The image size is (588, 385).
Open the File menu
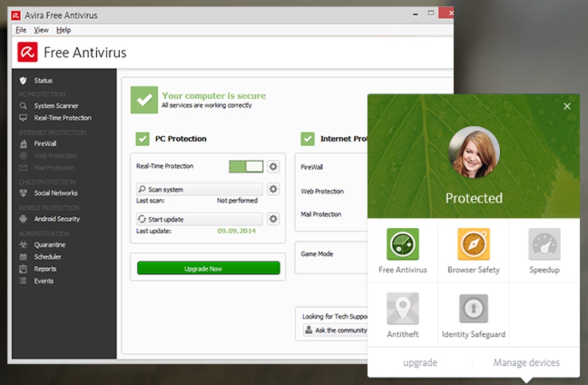tap(21, 30)
